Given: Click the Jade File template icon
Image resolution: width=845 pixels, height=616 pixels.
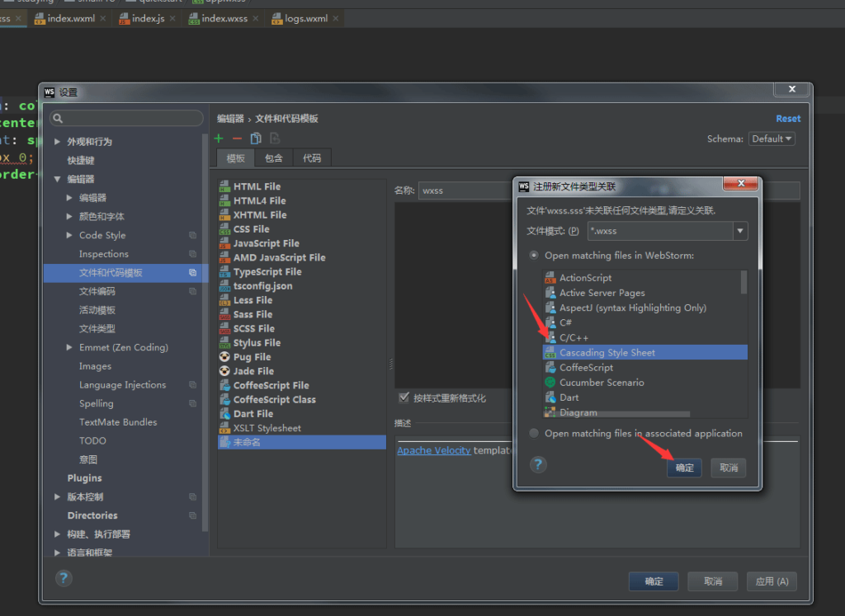Looking at the screenshot, I should (224, 371).
